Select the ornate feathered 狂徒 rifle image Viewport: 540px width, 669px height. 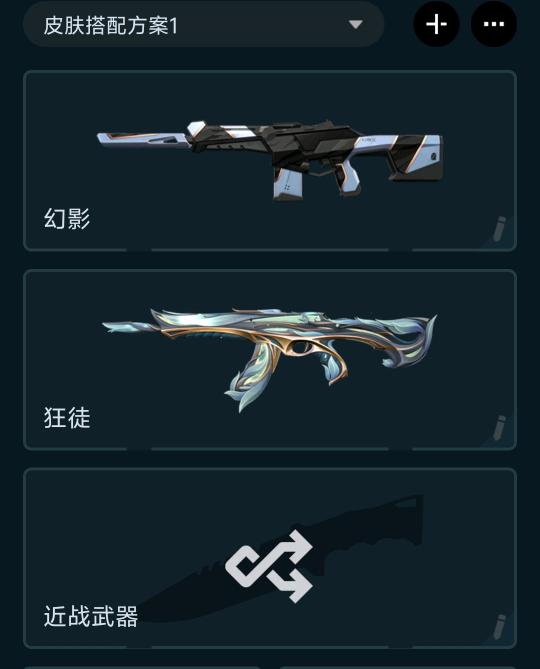[270, 356]
